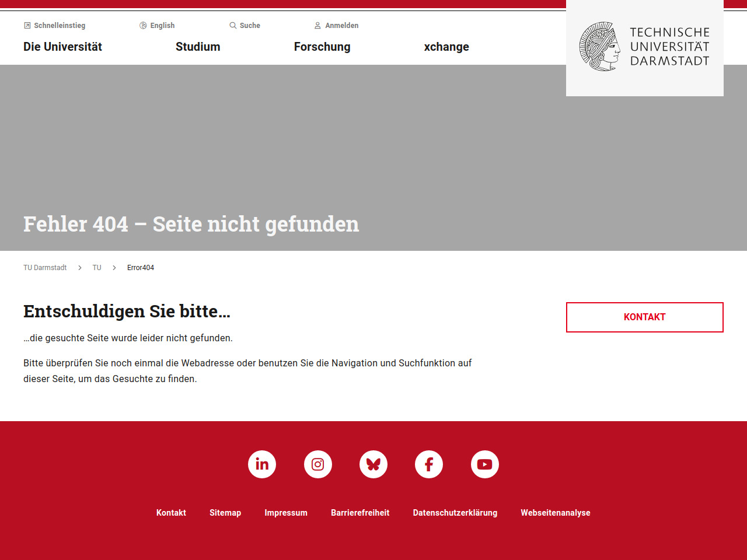Open the YouTube icon in footer
This screenshot has width=747, height=560.
point(485,464)
